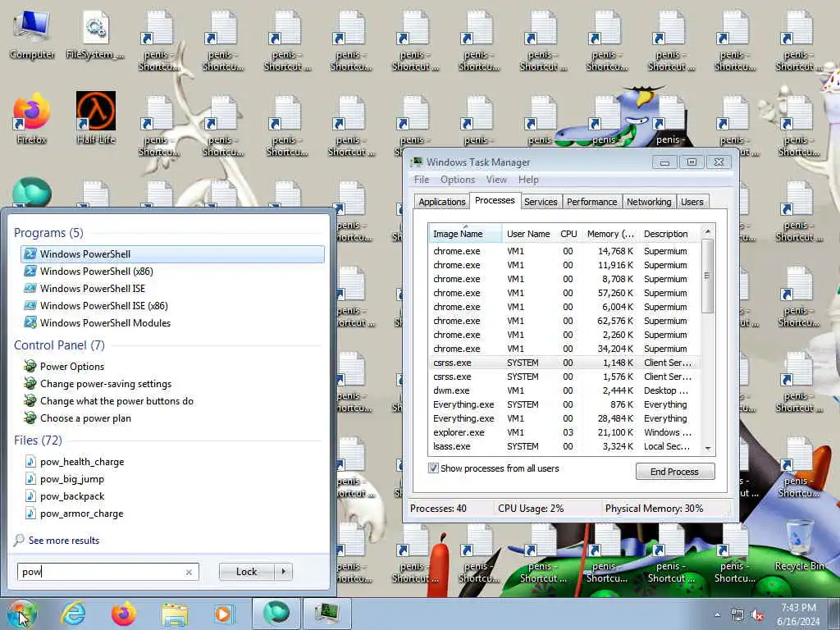This screenshot has width=840, height=630.
Task: Select the explorer.exe process row
Action: [x=564, y=432]
